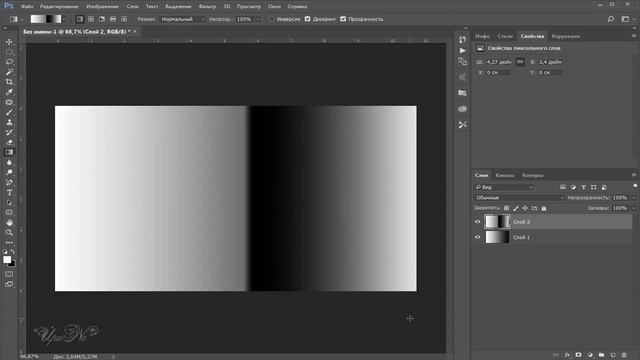Select the Hand tool

(x=9, y=222)
